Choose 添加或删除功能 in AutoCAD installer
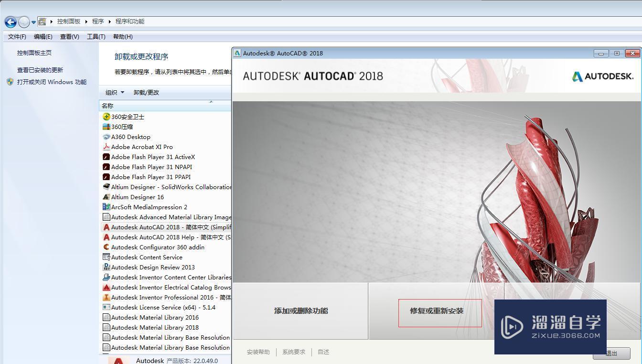The image size is (642, 364). [301, 310]
